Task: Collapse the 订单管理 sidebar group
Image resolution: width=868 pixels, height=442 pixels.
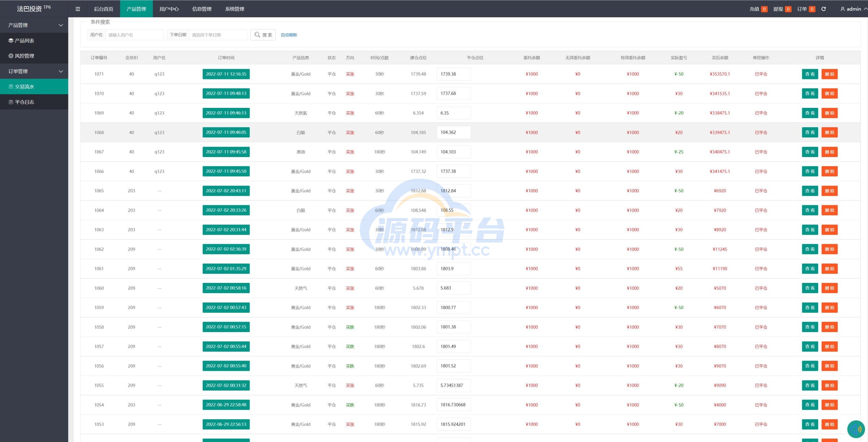Action: pos(34,71)
